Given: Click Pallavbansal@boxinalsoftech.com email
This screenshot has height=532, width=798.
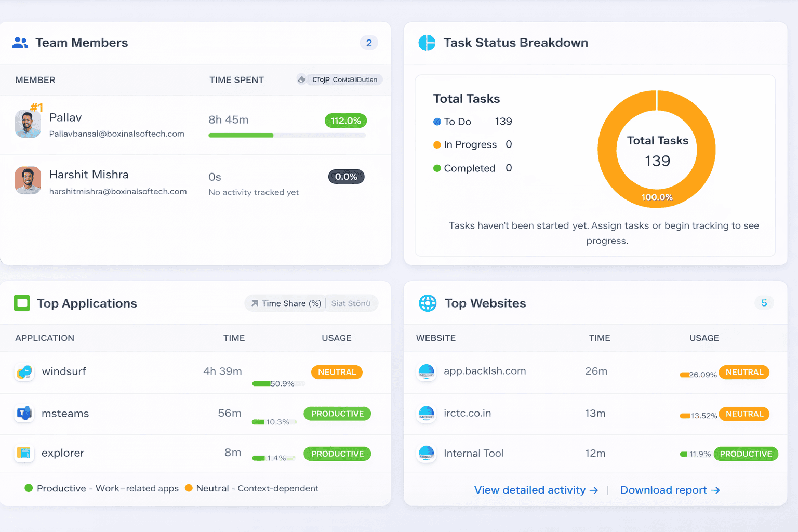Looking at the screenshot, I should point(117,134).
